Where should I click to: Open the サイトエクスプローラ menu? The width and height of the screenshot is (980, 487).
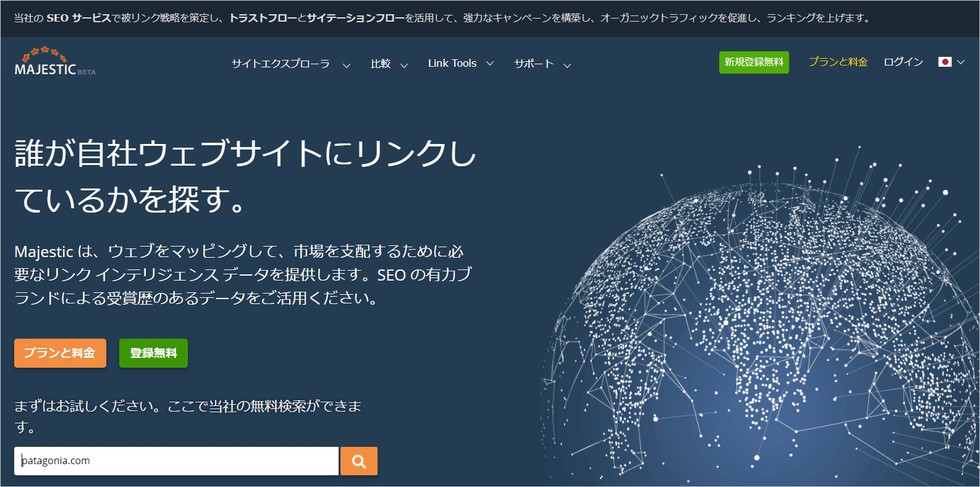click(x=281, y=64)
